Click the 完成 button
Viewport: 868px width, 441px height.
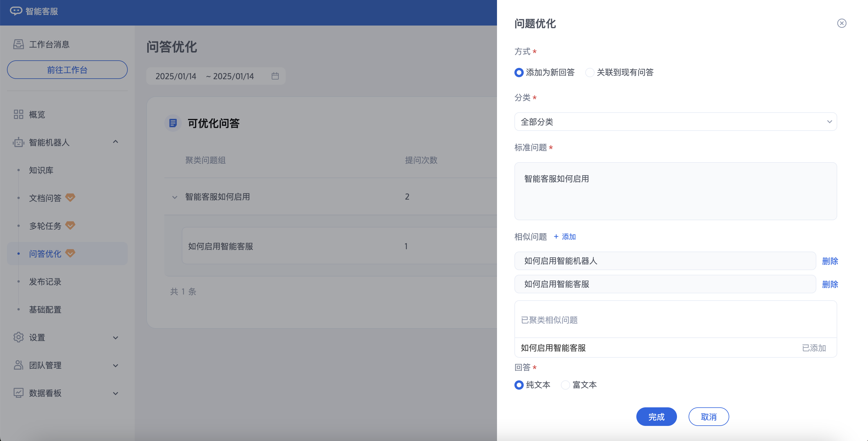656,417
